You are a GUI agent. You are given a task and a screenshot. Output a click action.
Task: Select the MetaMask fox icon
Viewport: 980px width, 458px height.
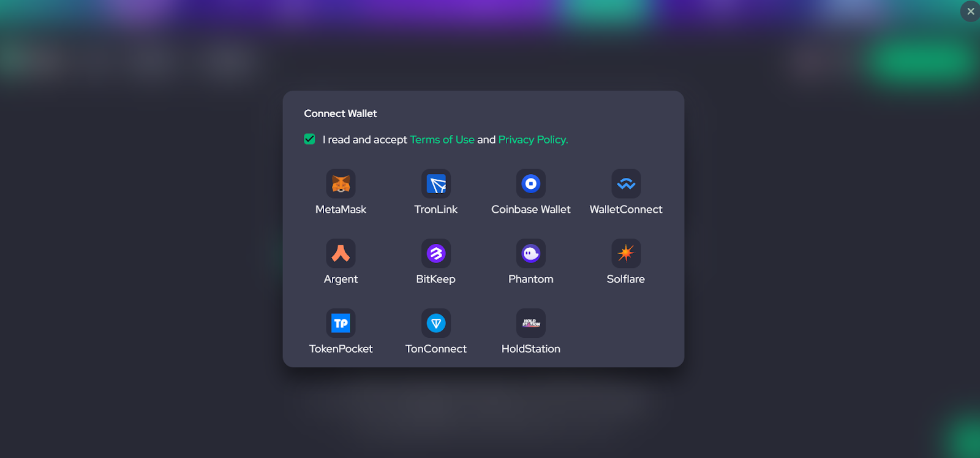(x=341, y=184)
